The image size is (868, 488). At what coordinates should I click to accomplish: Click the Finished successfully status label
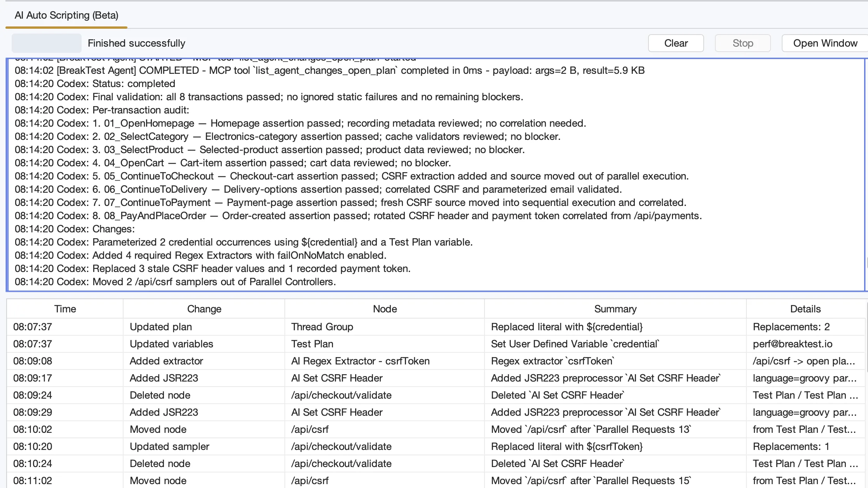pos(136,43)
